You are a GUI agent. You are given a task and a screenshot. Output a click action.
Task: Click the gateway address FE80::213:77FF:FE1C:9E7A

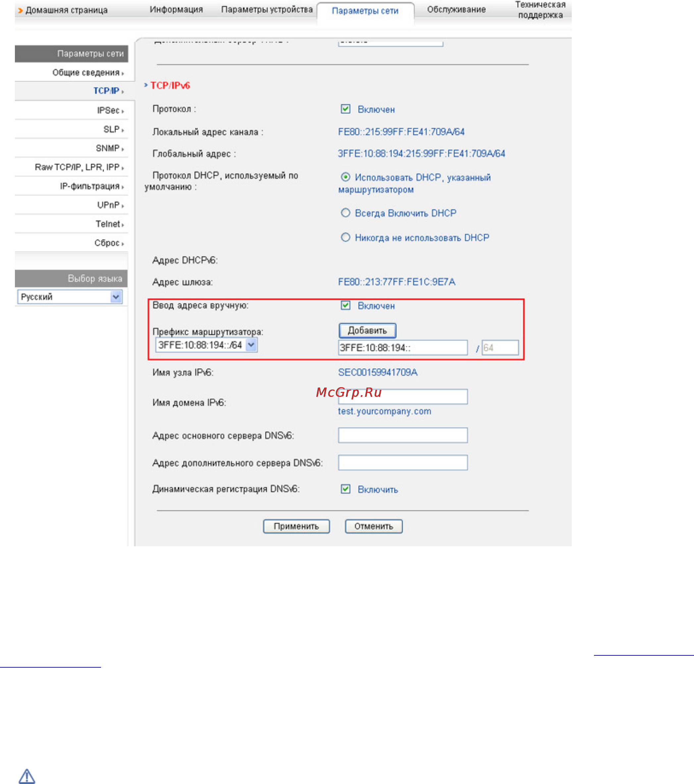pos(397,282)
